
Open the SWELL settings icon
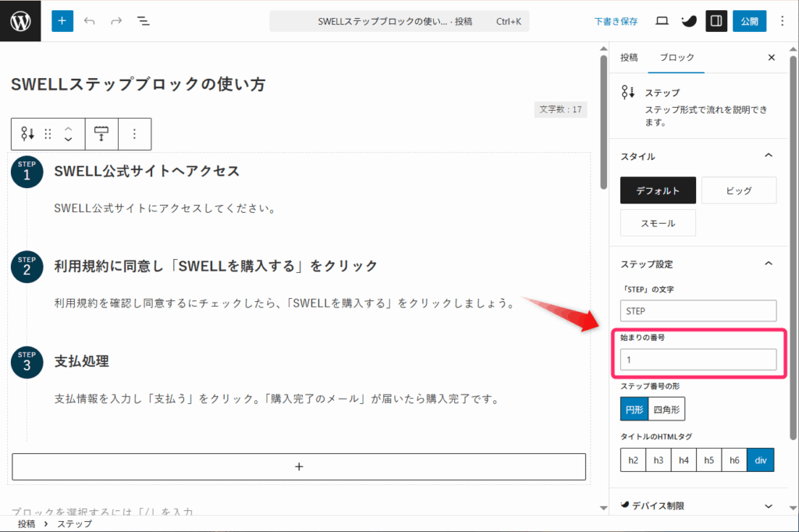(x=689, y=21)
